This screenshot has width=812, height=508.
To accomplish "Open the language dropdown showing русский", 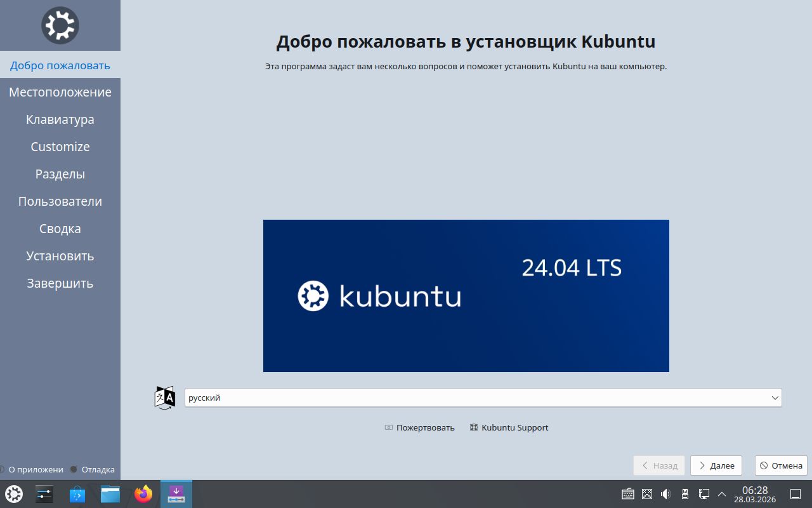I will pyautogui.click(x=483, y=398).
